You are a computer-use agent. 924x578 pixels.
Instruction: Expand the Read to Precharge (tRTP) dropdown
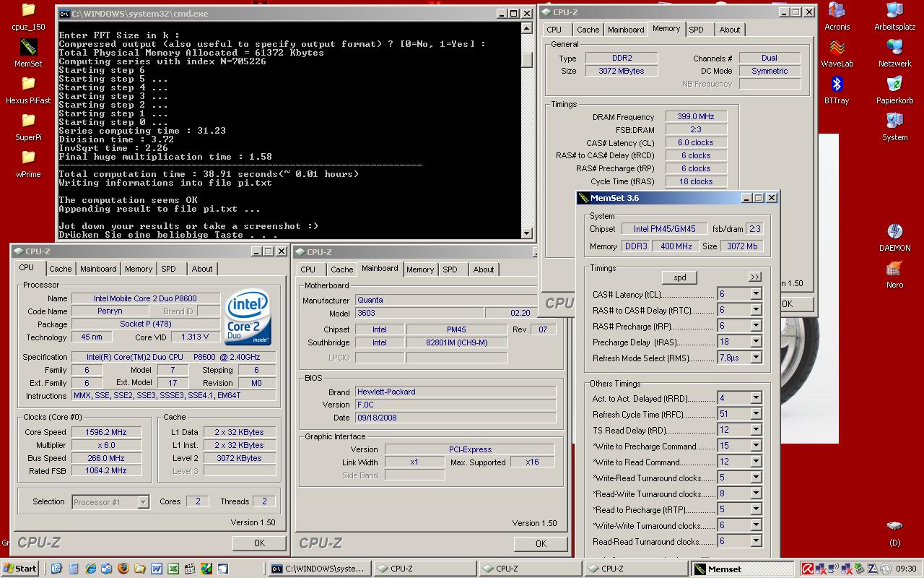(x=756, y=509)
